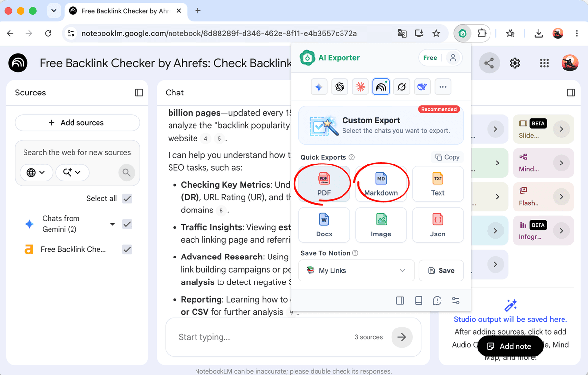Image resolution: width=588 pixels, height=375 pixels.
Task: Open the Web source type dropdown
Action: point(36,172)
